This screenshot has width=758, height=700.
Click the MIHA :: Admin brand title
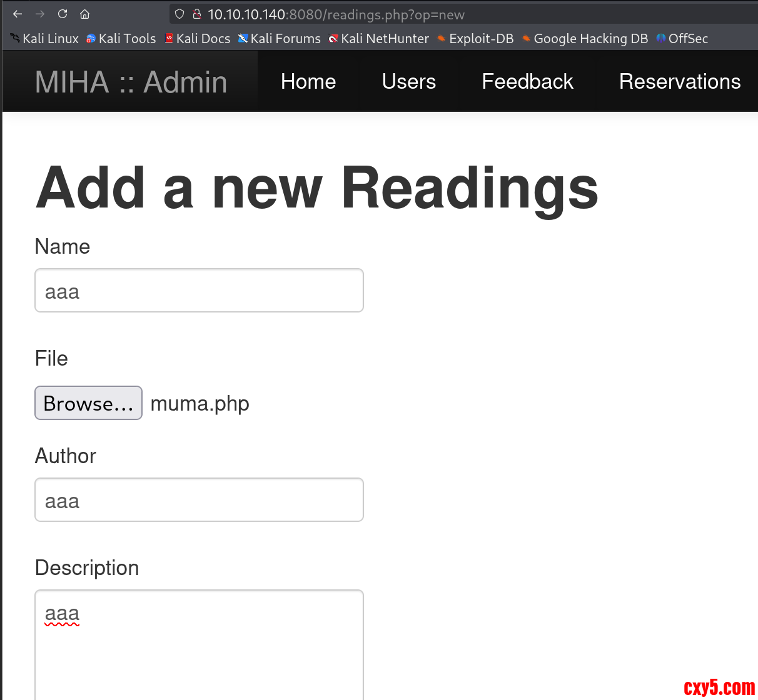click(131, 82)
